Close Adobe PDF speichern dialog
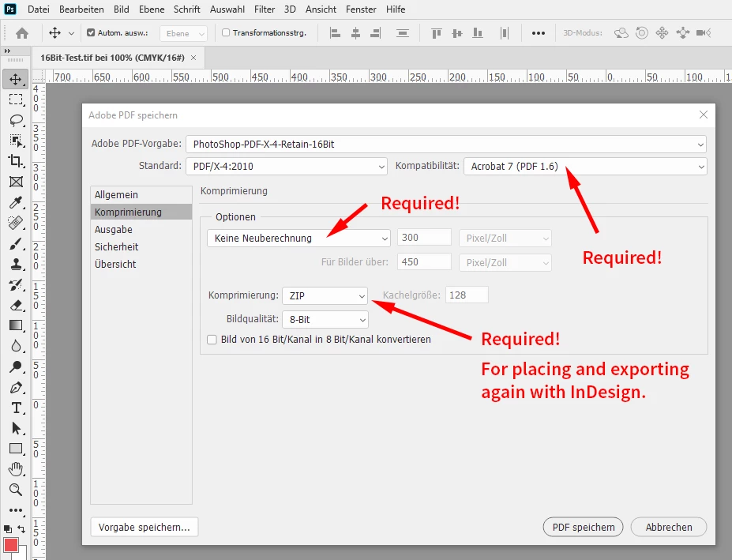732x560 pixels. click(704, 115)
